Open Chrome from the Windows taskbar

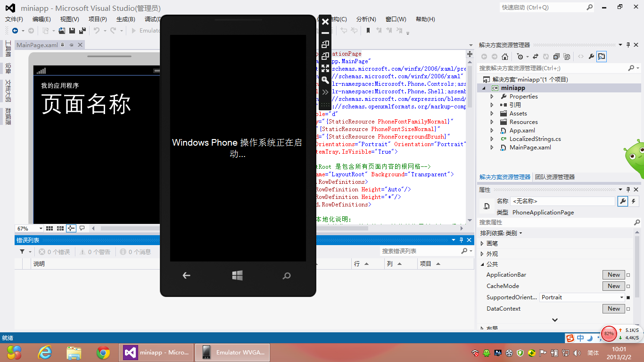pos(103,353)
